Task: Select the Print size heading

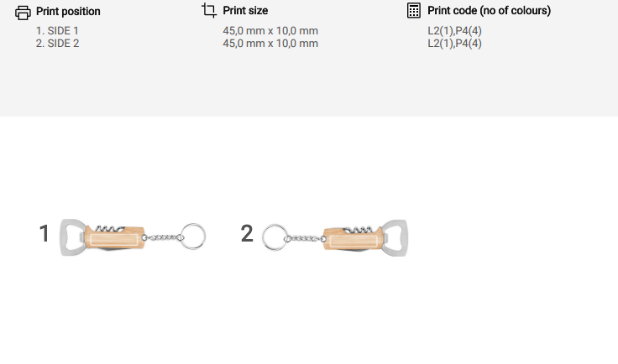Action: click(x=245, y=11)
